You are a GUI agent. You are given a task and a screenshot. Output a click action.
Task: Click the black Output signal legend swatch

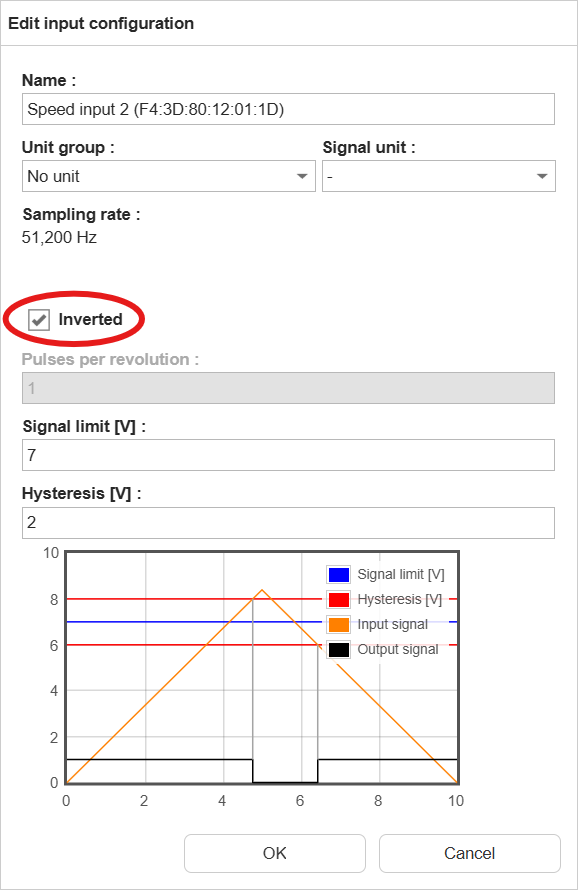[339, 649]
